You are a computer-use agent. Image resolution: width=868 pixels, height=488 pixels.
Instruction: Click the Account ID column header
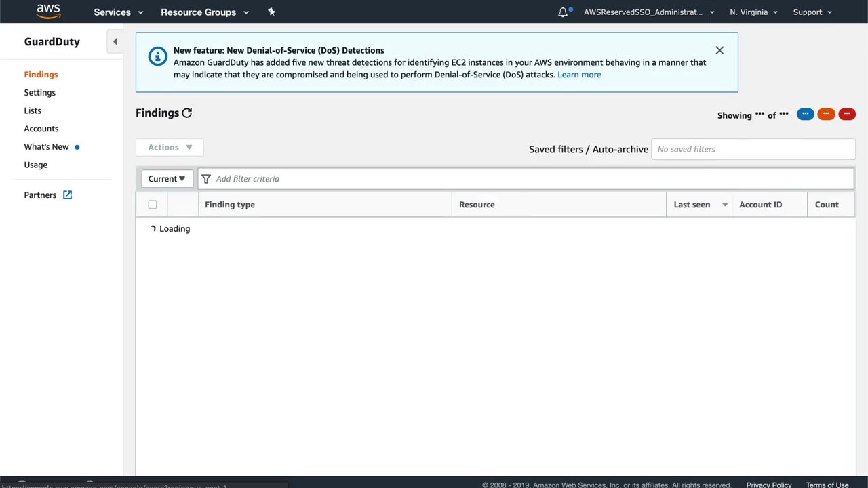point(761,205)
